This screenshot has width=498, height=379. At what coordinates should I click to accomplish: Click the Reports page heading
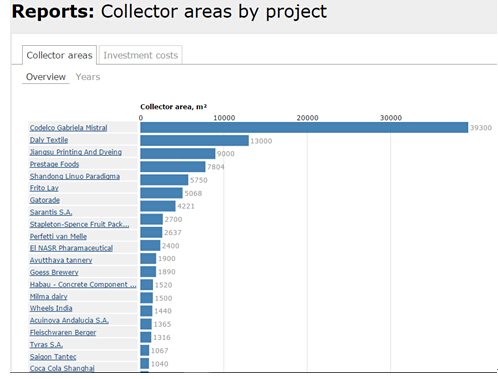[169, 12]
